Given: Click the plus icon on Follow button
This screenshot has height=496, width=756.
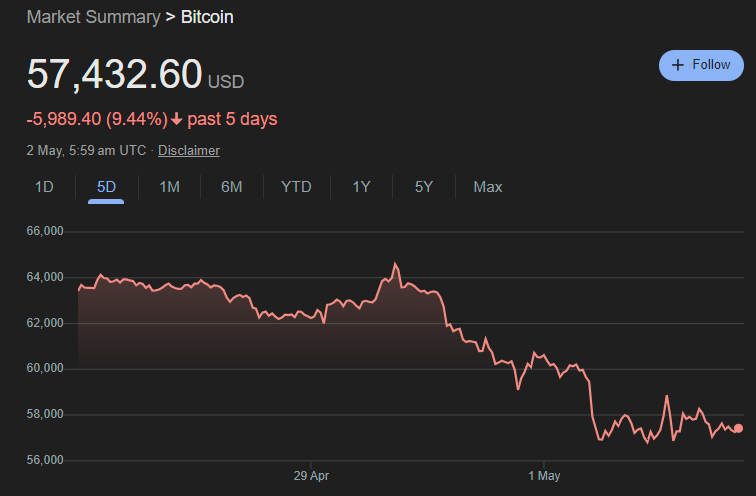Looking at the screenshot, I should coord(677,65).
